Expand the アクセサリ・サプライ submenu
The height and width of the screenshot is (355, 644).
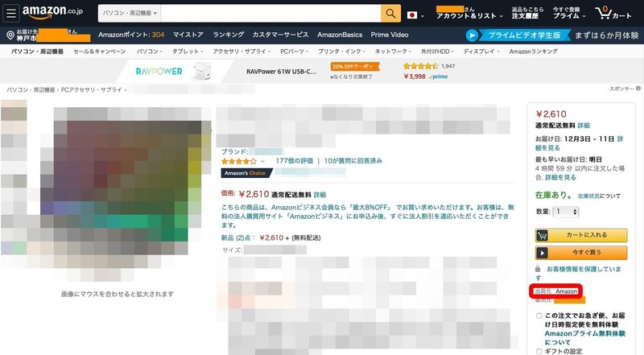242,52
